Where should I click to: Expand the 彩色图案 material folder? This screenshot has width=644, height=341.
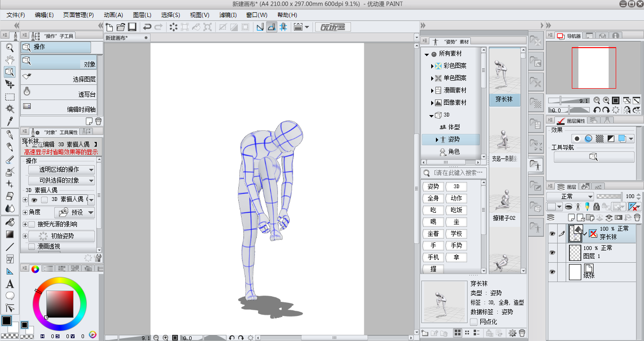click(432, 66)
